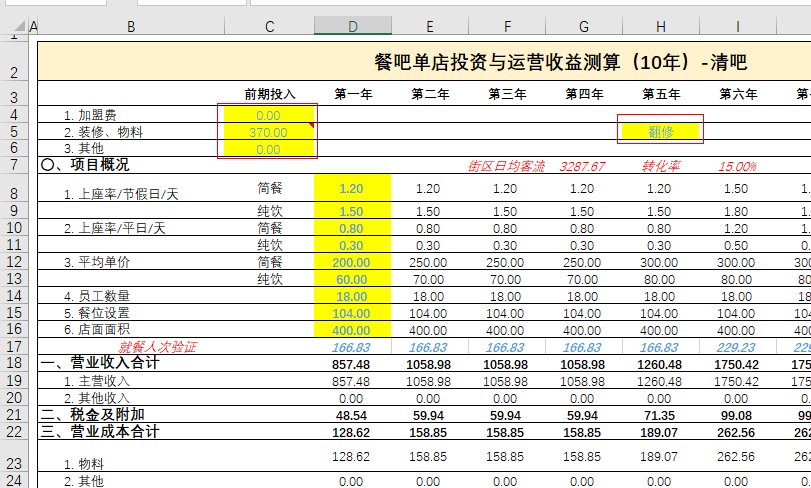Select column D header

click(x=353, y=26)
